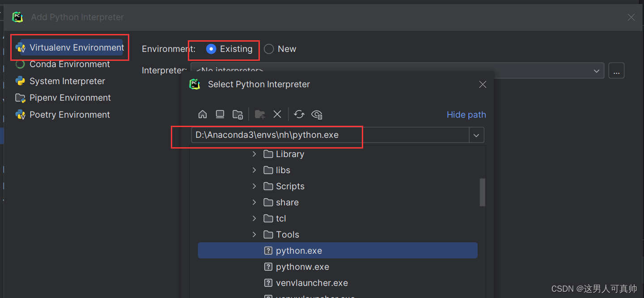Image resolution: width=644 pixels, height=298 pixels.
Task: Expand the Tools folder
Action: [254, 234]
